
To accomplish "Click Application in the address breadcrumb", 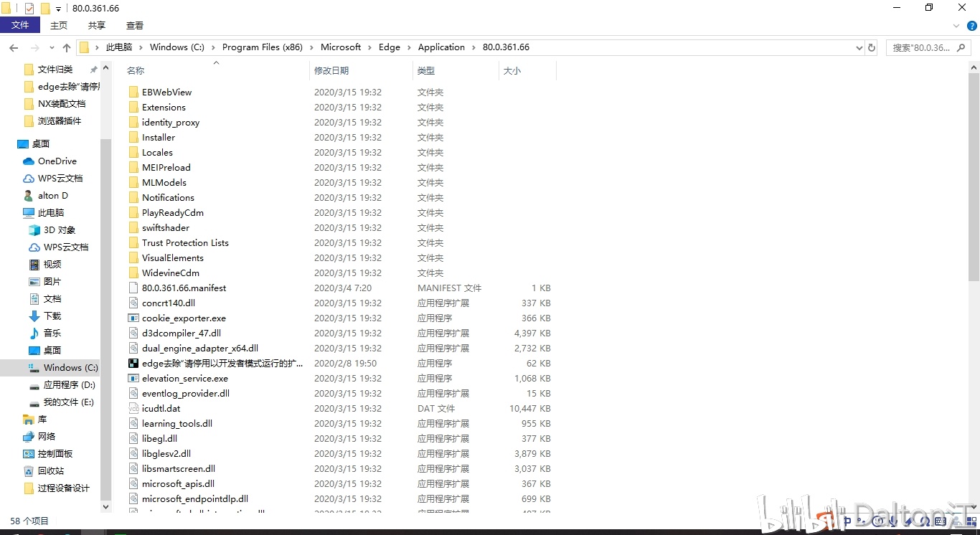I will point(441,47).
